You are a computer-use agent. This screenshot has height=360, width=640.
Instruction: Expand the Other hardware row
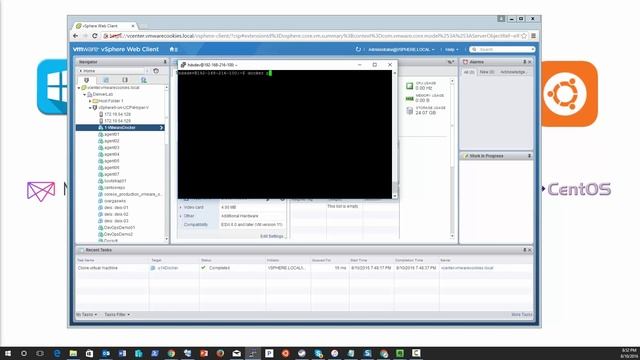point(181,216)
